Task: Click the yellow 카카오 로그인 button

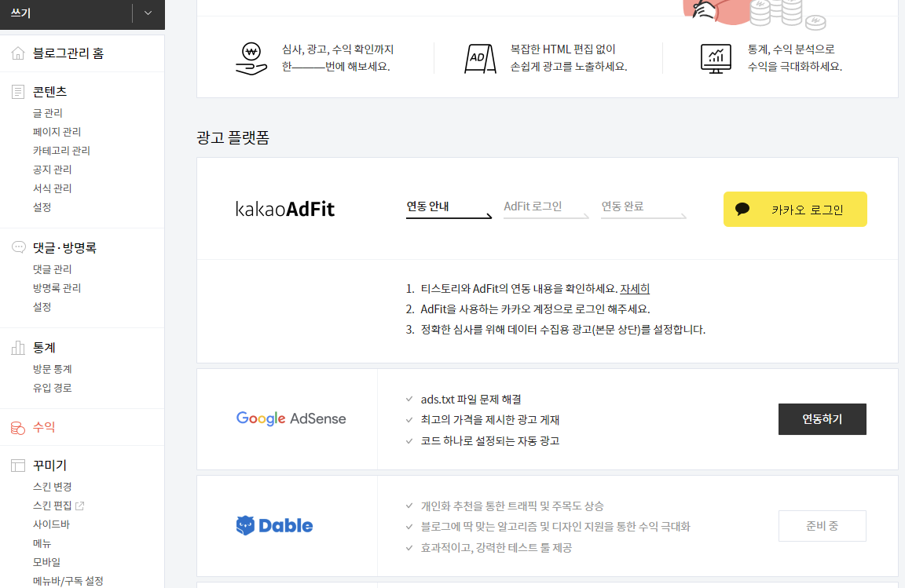Action: point(795,209)
